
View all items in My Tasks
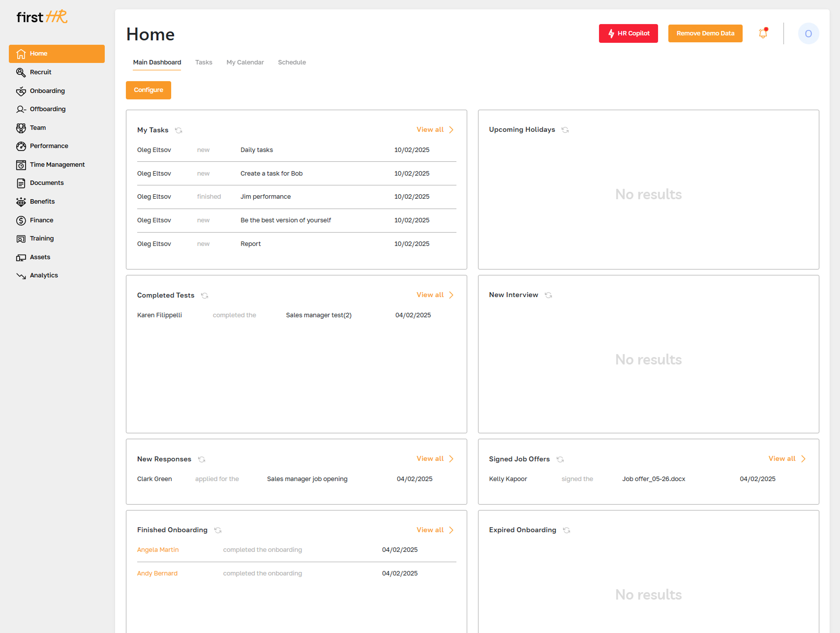coord(430,130)
